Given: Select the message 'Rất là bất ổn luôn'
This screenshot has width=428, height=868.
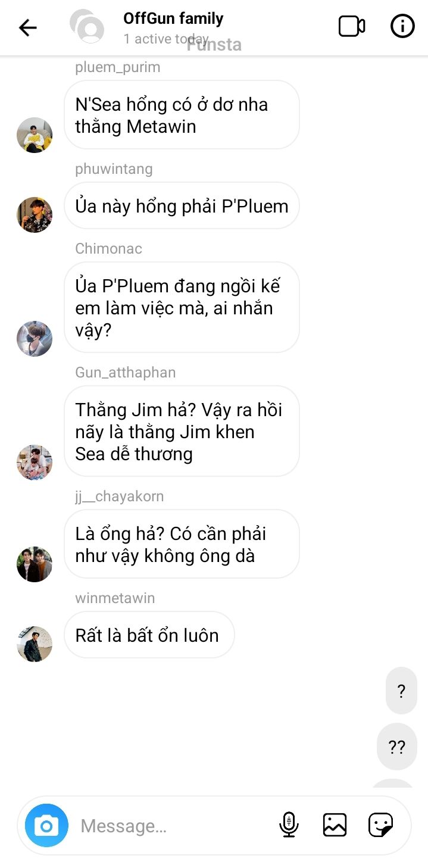Looking at the screenshot, I should coord(149,635).
